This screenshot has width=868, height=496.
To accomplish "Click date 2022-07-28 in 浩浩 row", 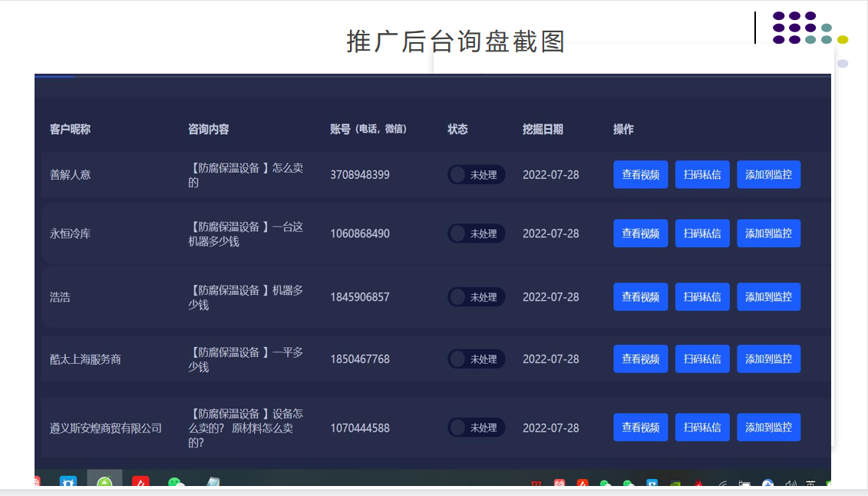I will 551,297.
